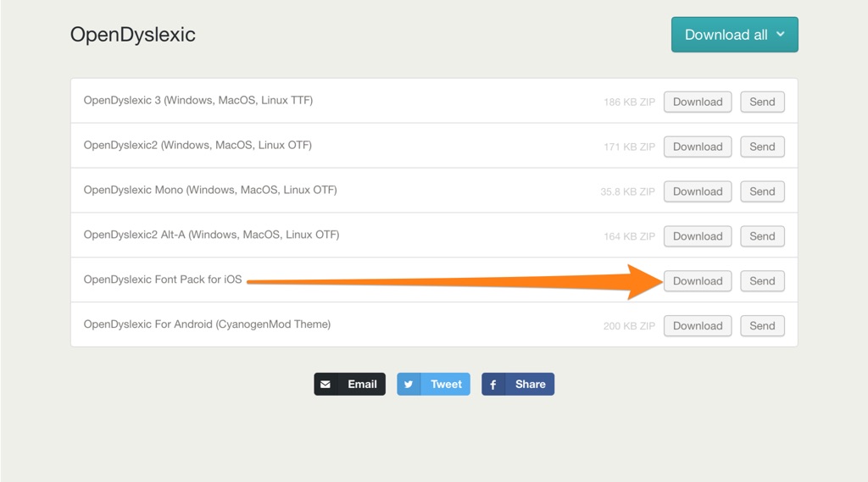The width and height of the screenshot is (868, 482).
Task: Download OpenDyslexic2 Alt-A font
Action: (x=697, y=236)
